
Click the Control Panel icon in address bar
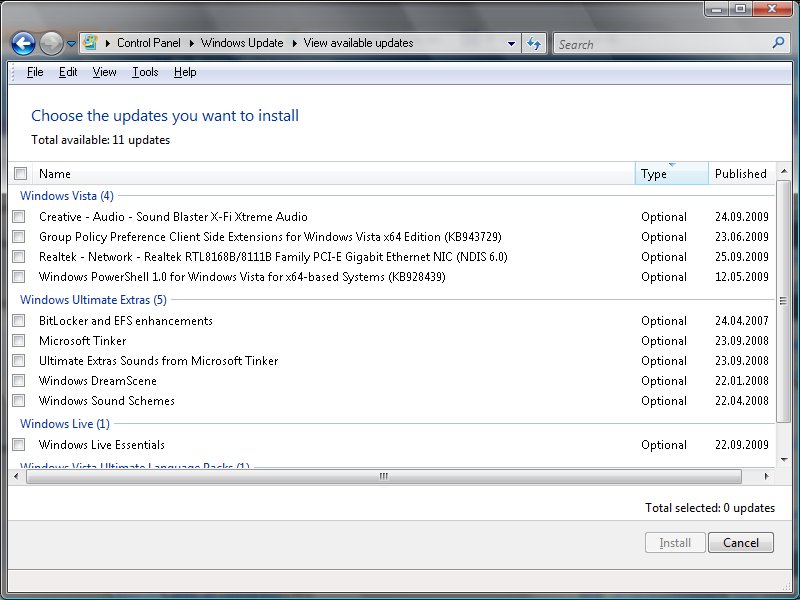[90, 43]
